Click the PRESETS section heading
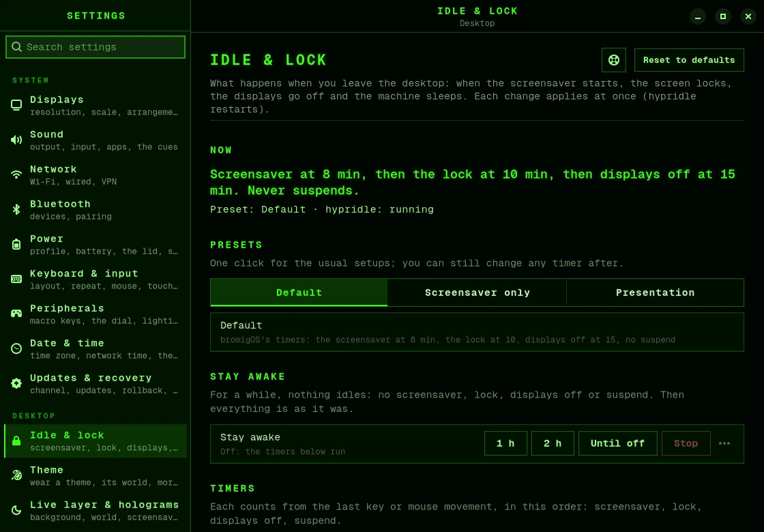The height and width of the screenshot is (532, 764). coord(236,245)
